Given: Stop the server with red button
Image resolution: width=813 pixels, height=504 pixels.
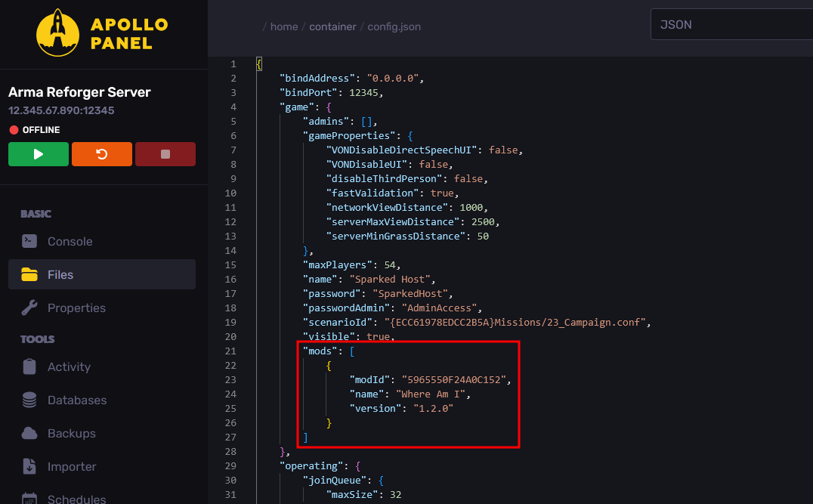Looking at the screenshot, I should [x=165, y=154].
